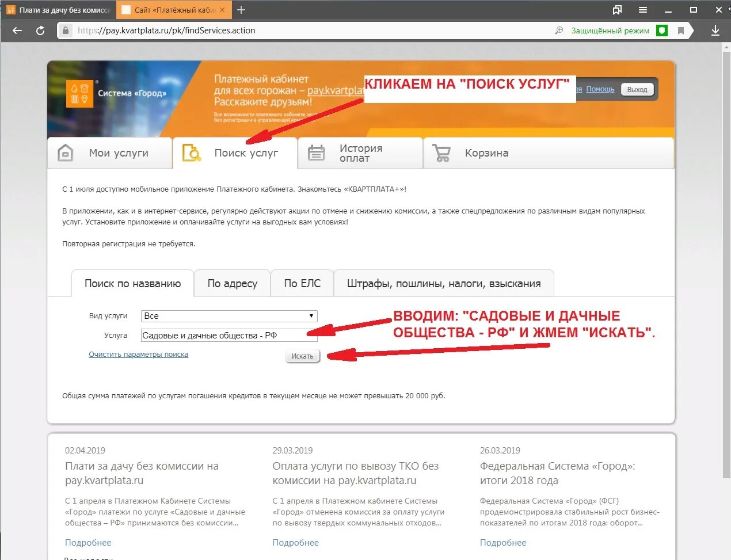Image resolution: width=731 pixels, height=560 pixels.
Task: Click the page vertical scrollbar
Action: point(726,265)
